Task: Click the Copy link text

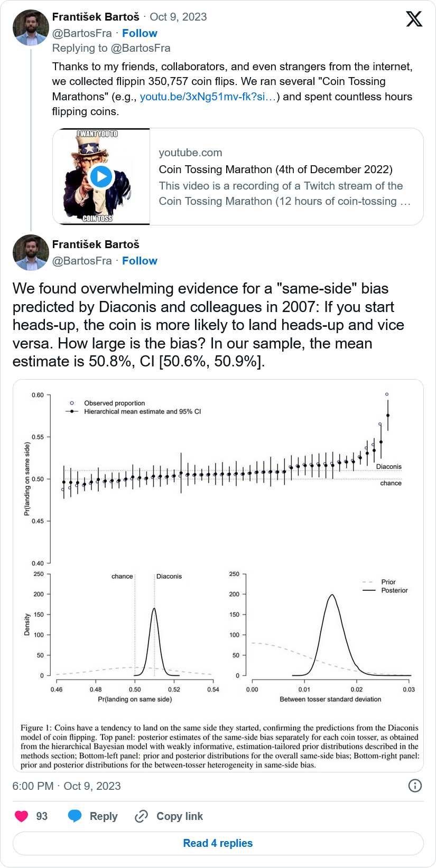Action: pyautogui.click(x=180, y=816)
